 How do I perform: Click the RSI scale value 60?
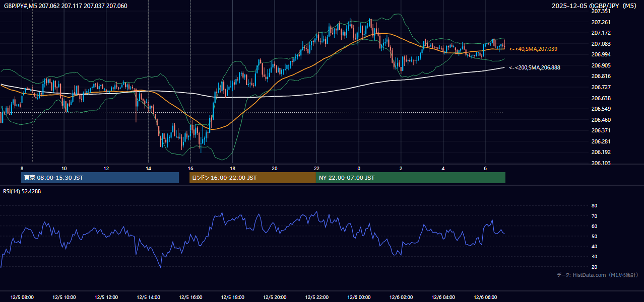pyautogui.click(x=594, y=226)
